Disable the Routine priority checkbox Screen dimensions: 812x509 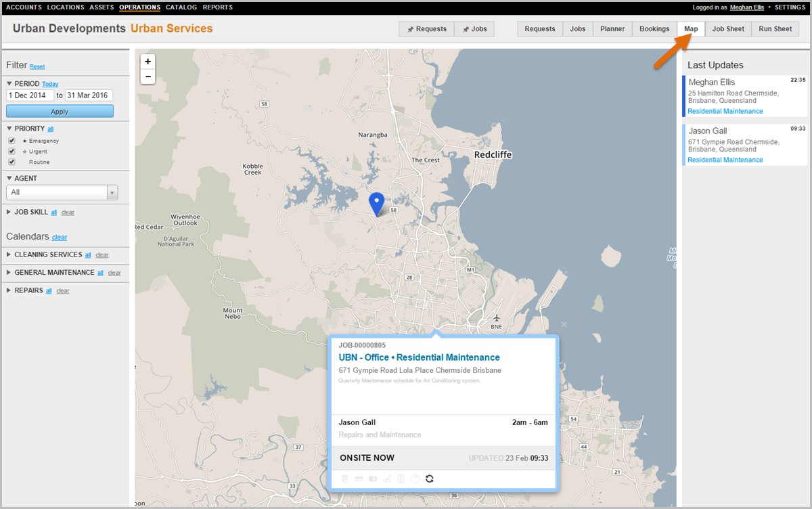point(12,162)
